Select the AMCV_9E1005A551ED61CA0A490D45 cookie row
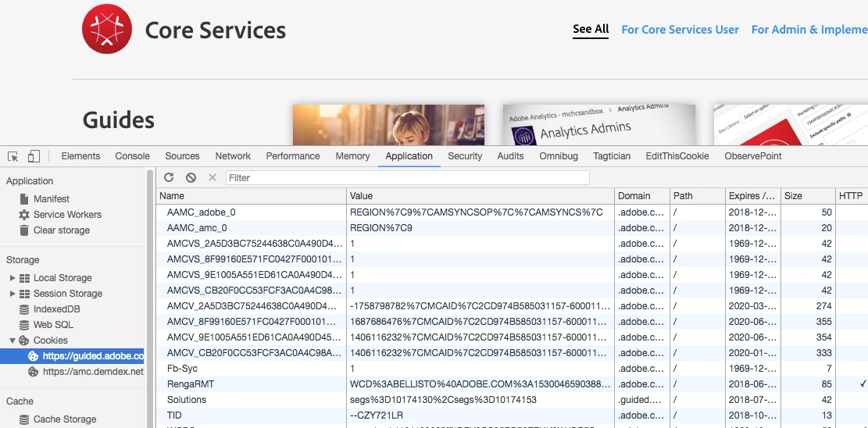The image size is (868, 428). click(512, 337)
